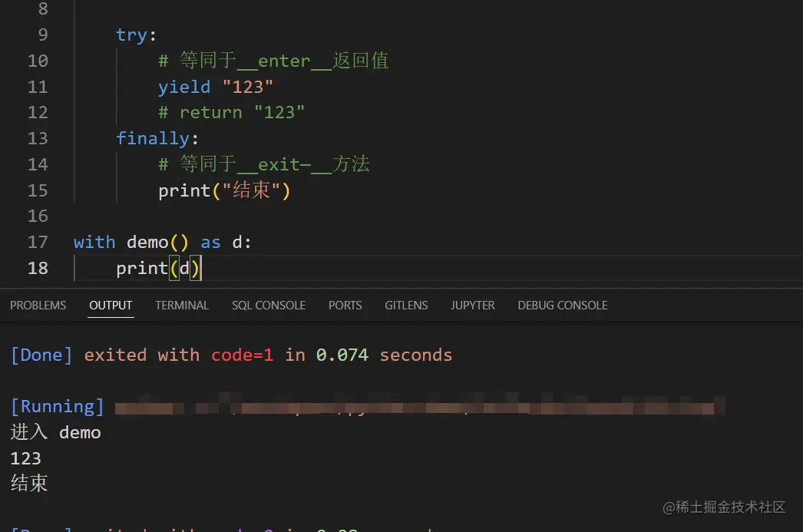Click the print("结束") call on line 15
The image size is (803, 532).
[224, 191]
